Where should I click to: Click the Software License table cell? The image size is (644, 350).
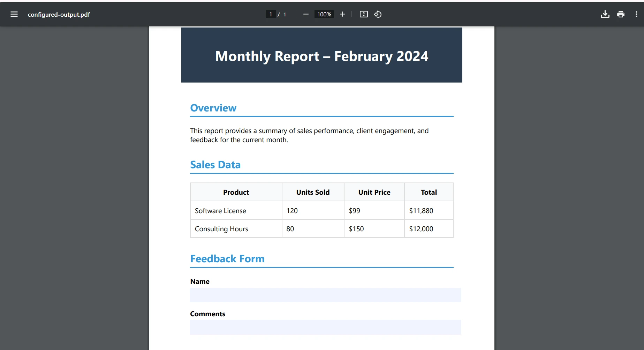click(220, 211)
